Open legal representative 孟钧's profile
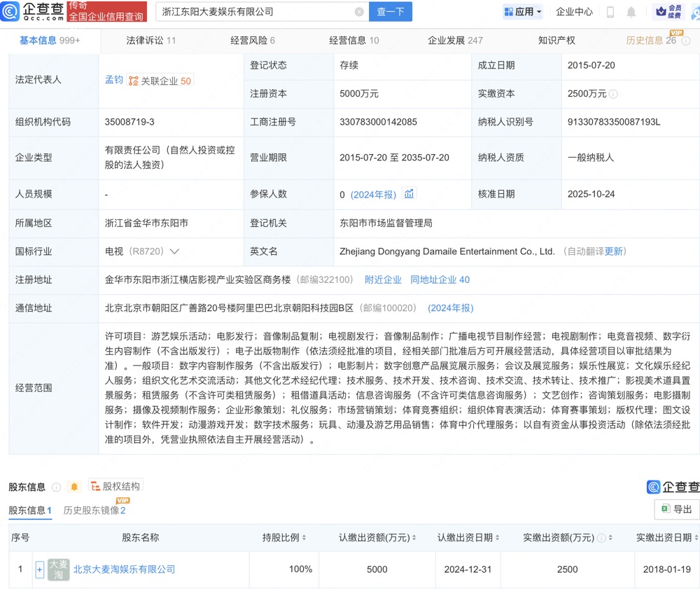Viewport: 700px width, 589px height. click(113, 80)
